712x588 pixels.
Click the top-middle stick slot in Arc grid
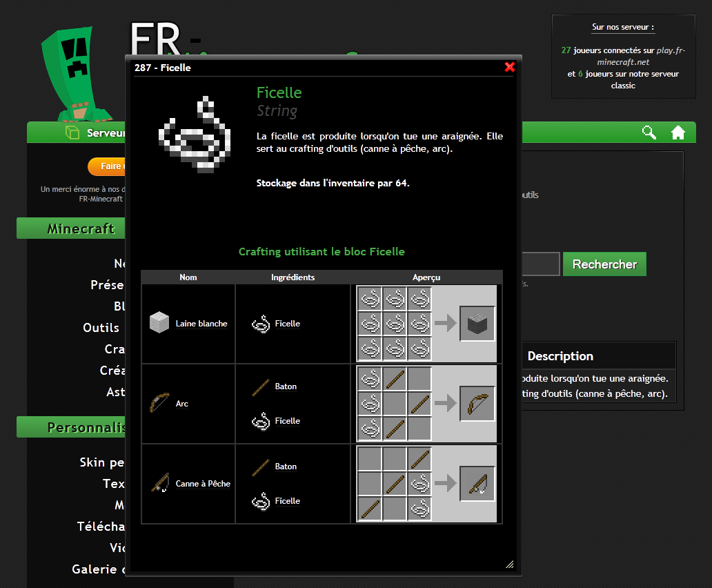(395, 378)
